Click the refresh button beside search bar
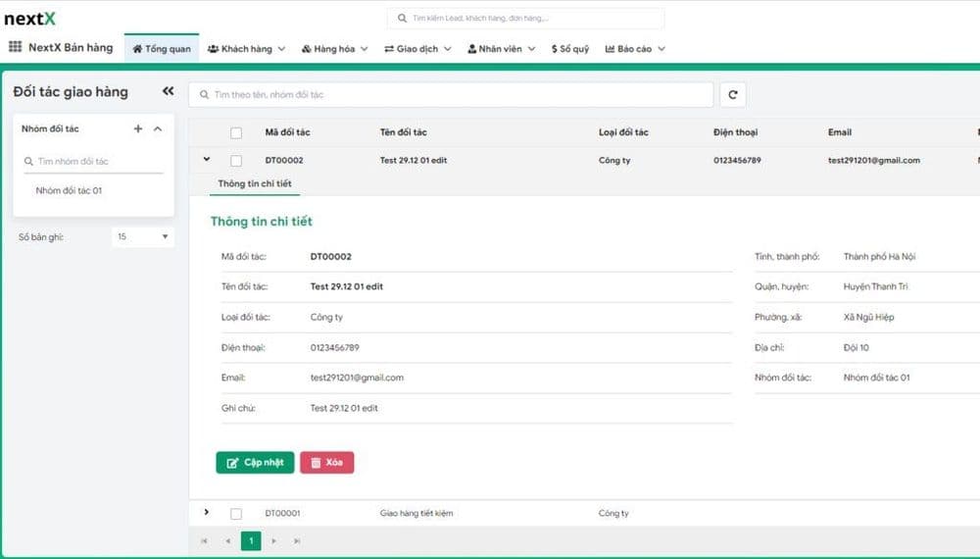Screen dimensions: 980x559 click(x=733, y=94)
